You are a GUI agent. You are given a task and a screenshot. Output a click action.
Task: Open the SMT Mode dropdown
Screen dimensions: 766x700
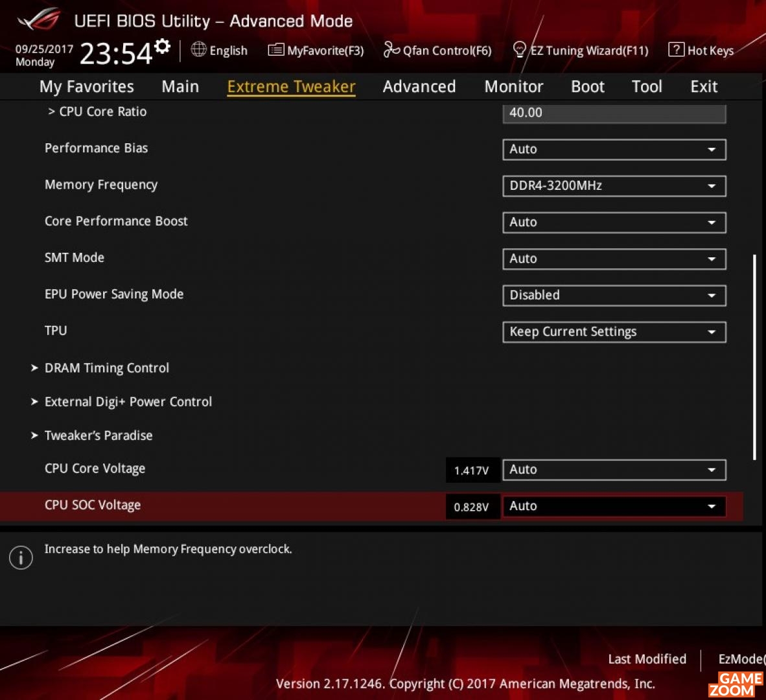pos(614,259)
